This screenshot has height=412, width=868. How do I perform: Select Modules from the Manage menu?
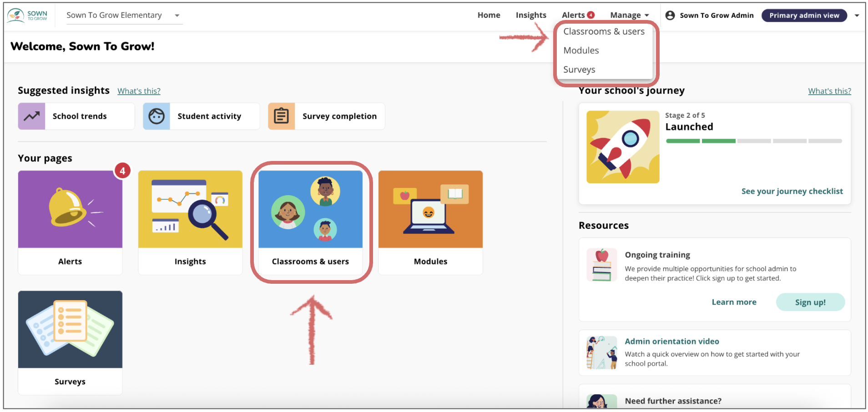coord(581,50)
